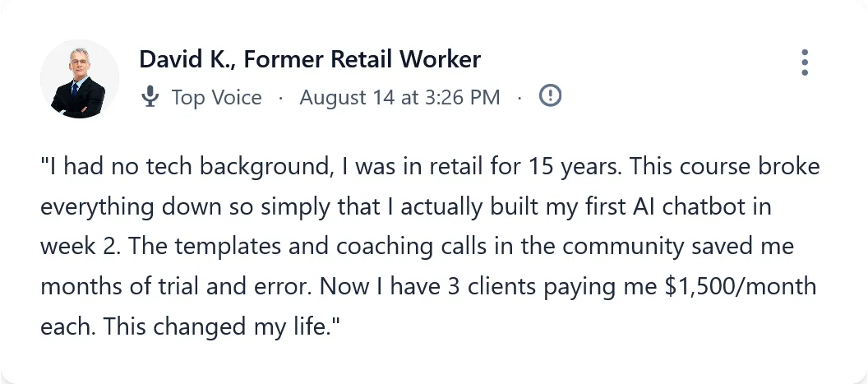Click the sentence "This changed my life."
868x384 pixels.
[x=223, y=326]
